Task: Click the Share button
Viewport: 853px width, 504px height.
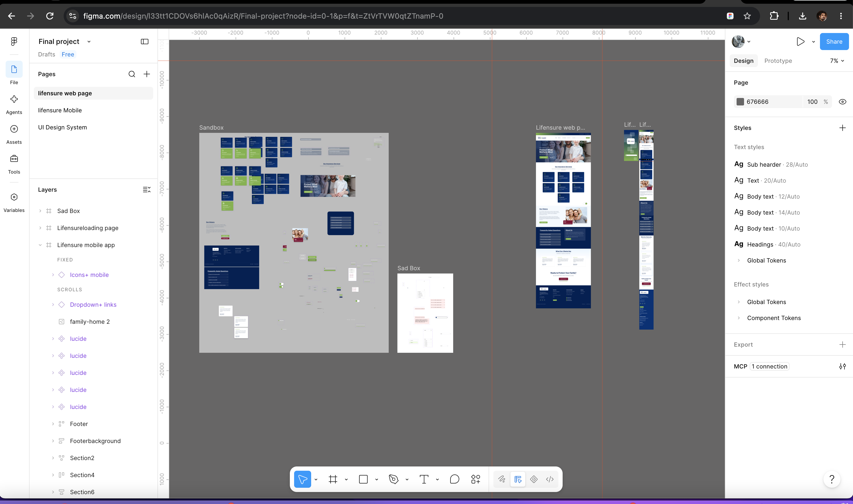Action: pos(834,42)
